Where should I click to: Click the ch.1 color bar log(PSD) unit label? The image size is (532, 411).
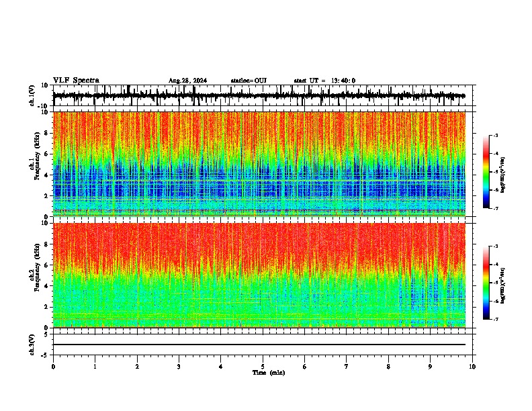(x=502, y=175)
